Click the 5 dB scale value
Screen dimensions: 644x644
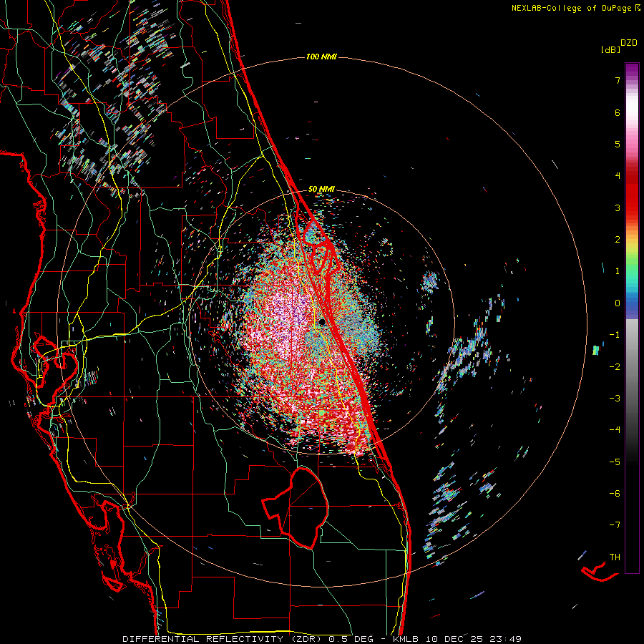pos(618,144)
